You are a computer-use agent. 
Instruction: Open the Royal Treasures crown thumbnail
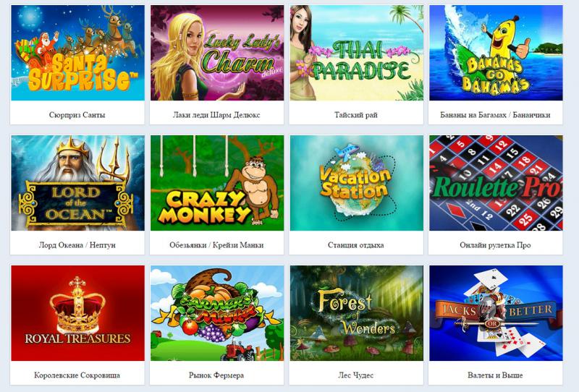tap(77, 313)
